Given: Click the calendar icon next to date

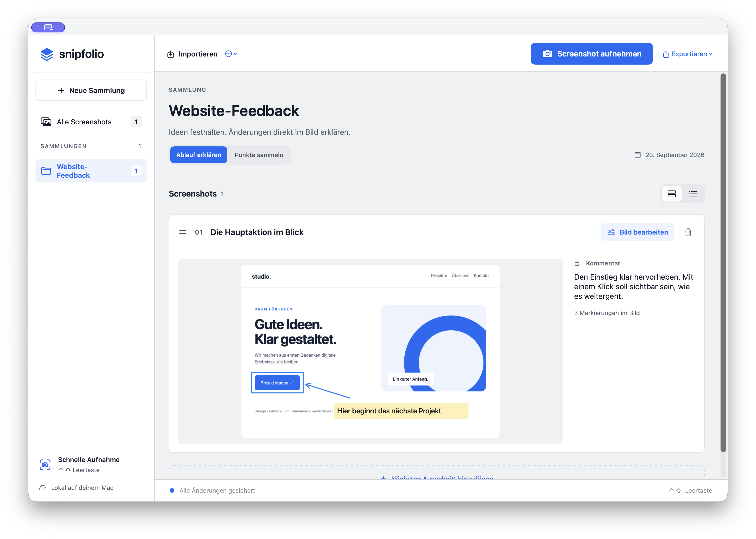Looking at the screenshot, I should (637, 155).
